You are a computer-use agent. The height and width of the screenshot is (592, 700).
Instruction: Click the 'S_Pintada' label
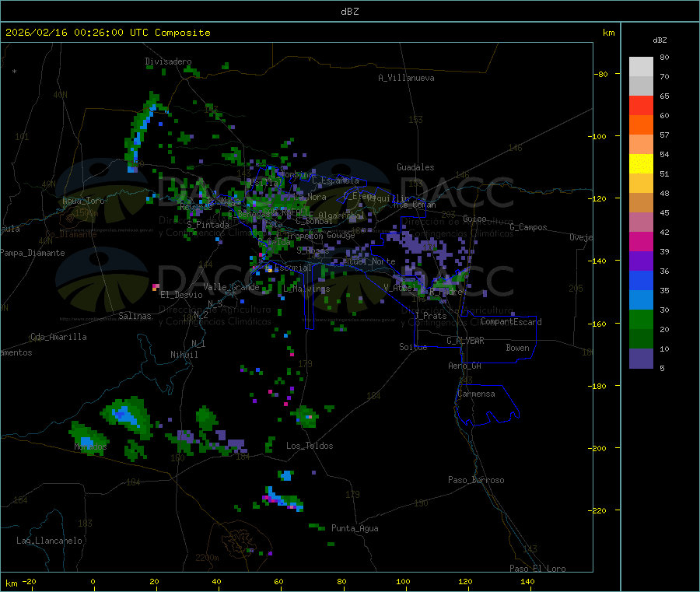208,225
